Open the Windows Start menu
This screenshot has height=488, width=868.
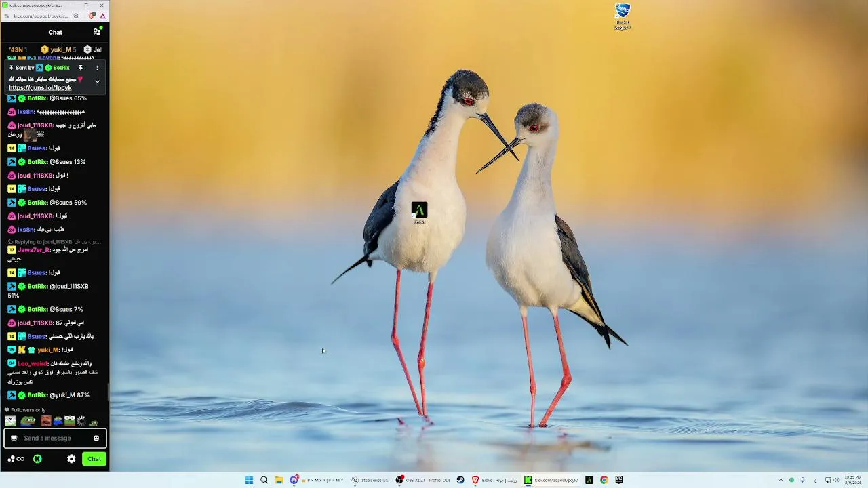pos(249,480)
